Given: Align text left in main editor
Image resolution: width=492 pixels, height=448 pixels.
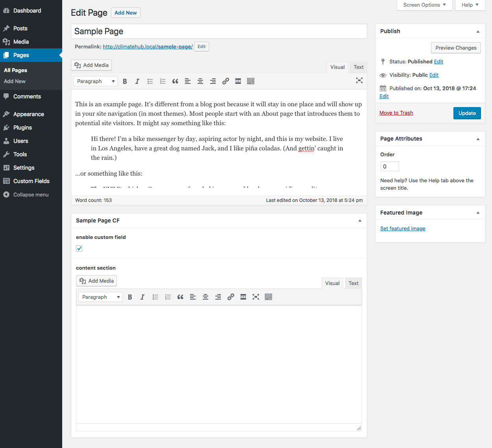Looking at the screenshot, I should (x=188, y=81).
